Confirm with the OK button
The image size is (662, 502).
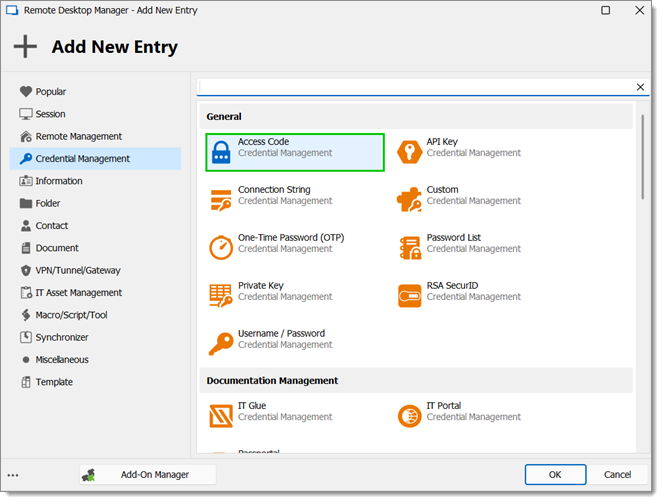coord(555,475)
